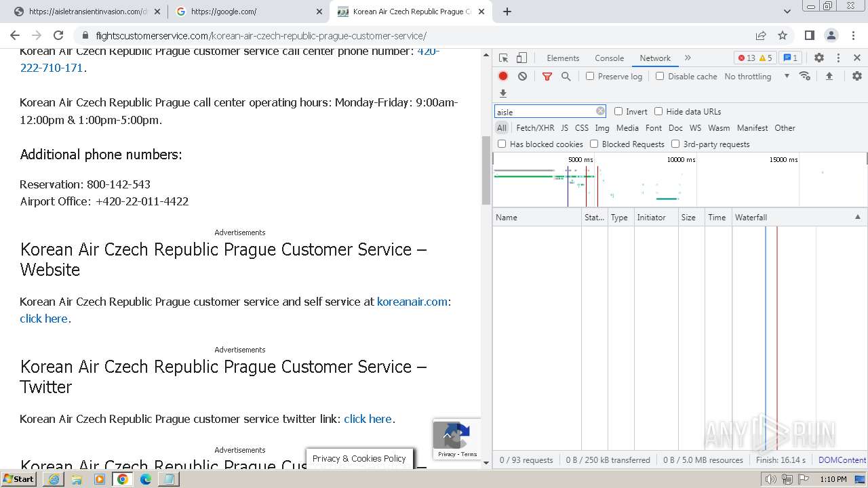The height and width of the screenshot is (488, 868).
Task: Sort by the Waterfall column arrow
Action: [x=857, y=217]
